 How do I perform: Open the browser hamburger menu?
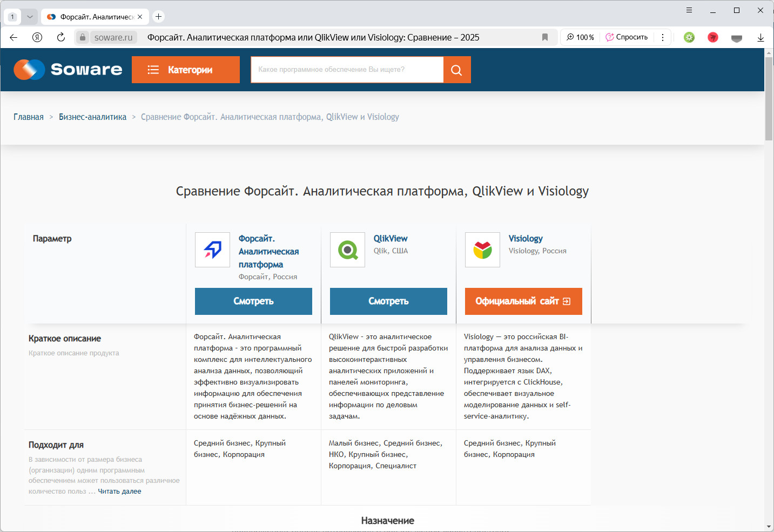(x=689, y=10)
